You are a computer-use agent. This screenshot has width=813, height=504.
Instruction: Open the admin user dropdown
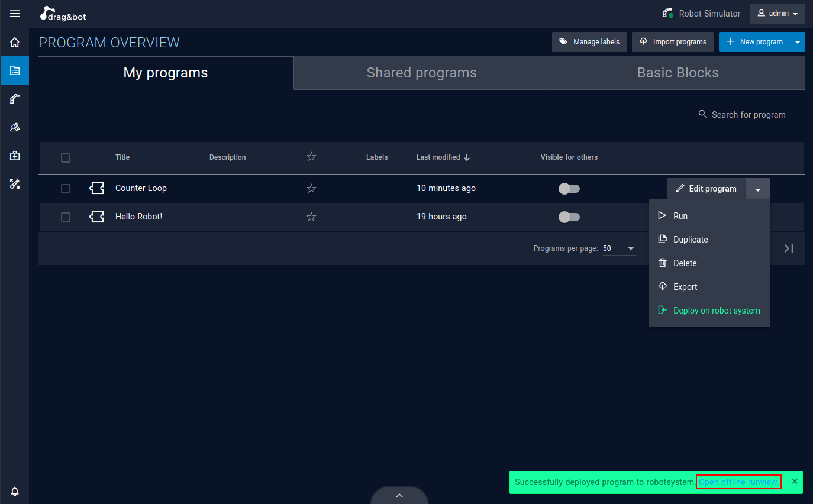coord(777,14)
